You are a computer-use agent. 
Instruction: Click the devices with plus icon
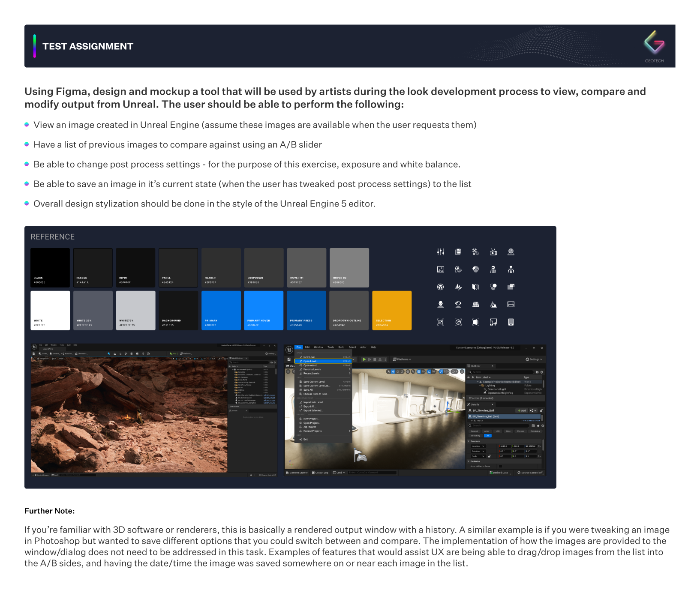point(493,322)
